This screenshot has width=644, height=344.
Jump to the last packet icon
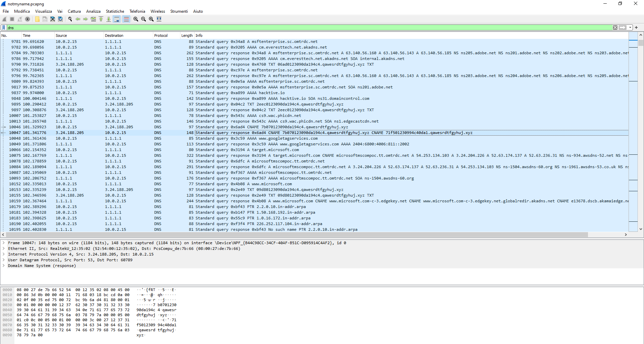(109, 19)
